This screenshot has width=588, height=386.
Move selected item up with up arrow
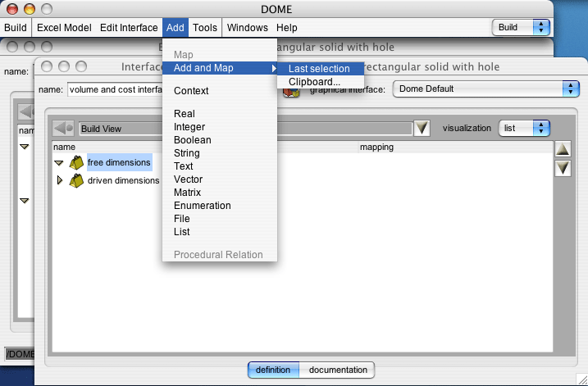(563, 149)
